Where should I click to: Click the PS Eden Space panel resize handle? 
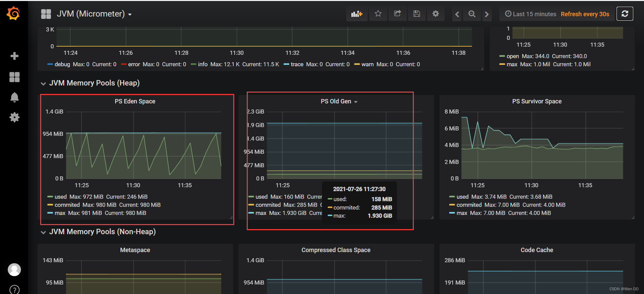tap(231, 217)
